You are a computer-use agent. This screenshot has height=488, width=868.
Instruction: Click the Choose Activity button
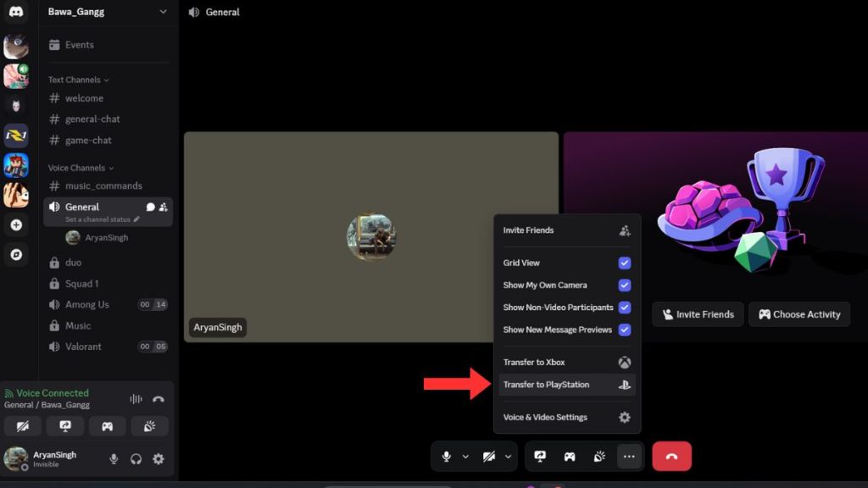(x=799, y=314)
